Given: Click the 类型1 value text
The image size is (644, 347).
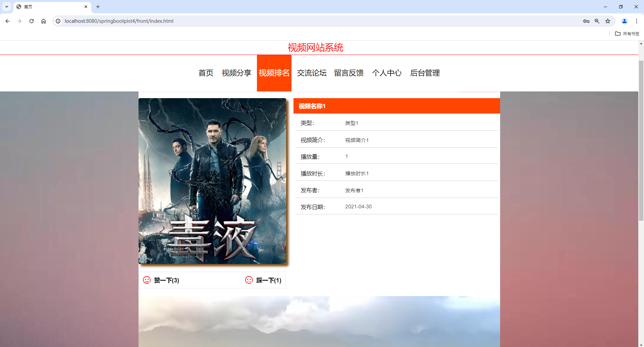Looking at the screenshot, I should click(352, 123).
